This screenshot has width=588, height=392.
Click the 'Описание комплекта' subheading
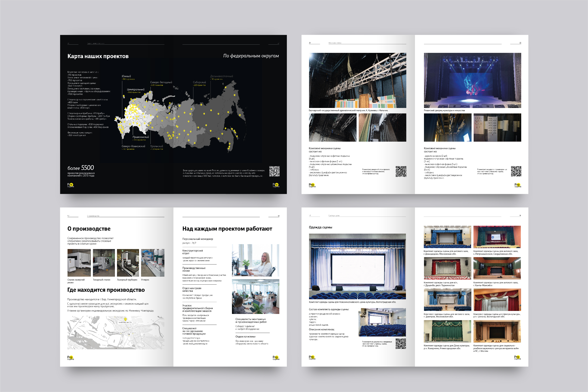321,330
